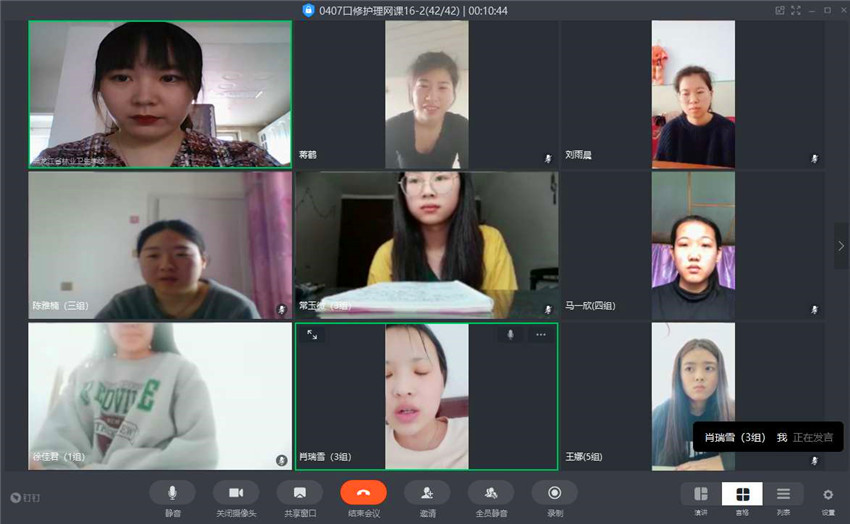End the meeting with red hang-up button
Image resolution: width=850 pixels, height=524 pixels.
364,493
